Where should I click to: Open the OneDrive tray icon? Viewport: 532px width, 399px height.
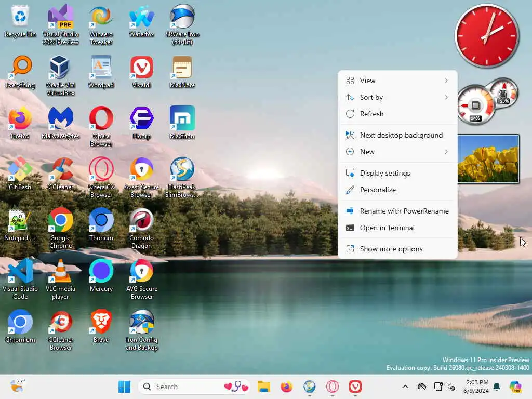coord(422,387)
